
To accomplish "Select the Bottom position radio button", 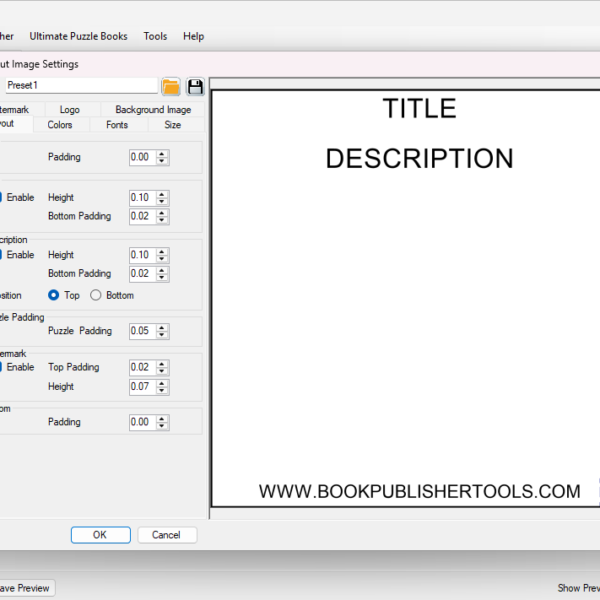I will click(96, 295).
